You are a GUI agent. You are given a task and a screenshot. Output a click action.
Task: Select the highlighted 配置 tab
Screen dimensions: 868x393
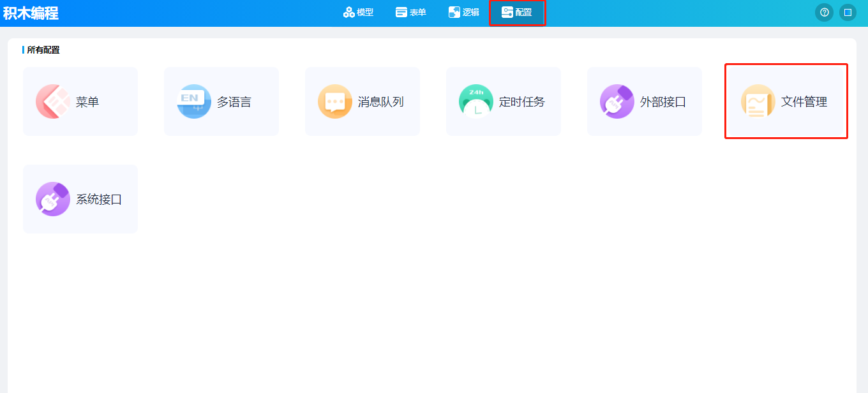[x=517, y=12]
